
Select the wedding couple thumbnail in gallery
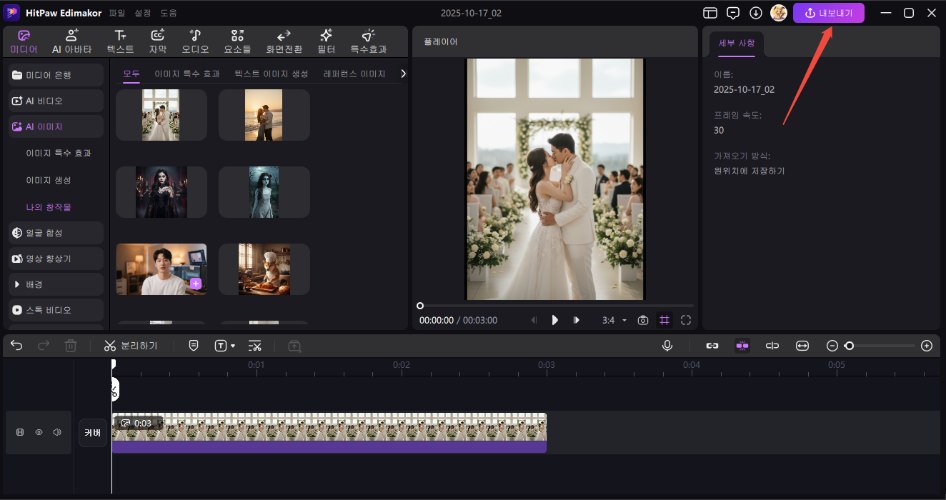tap(161, 114)
